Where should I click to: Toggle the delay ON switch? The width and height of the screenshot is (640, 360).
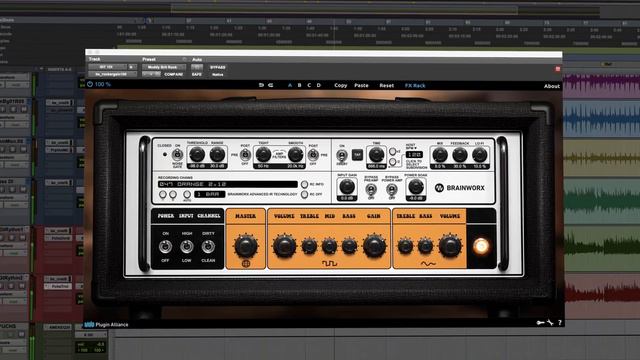pyautogui.click(x=342, y=155)
